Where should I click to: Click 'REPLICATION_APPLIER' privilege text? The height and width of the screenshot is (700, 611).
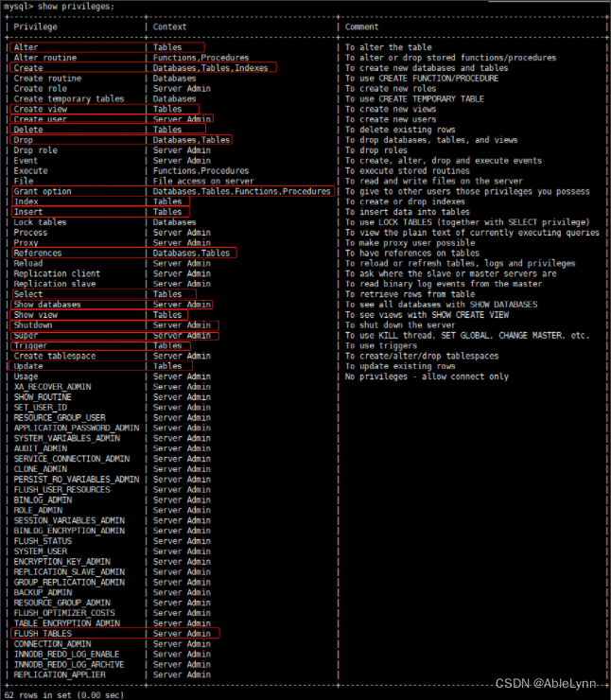60,674
